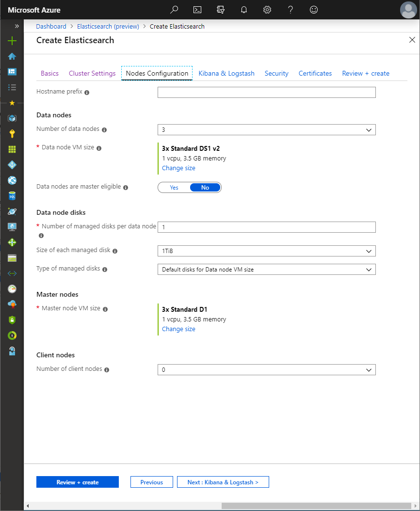This screenshot has height=511, width=420.
Task: Open the Monitor gauge icon in sidebar
Action: click(12, 288)
